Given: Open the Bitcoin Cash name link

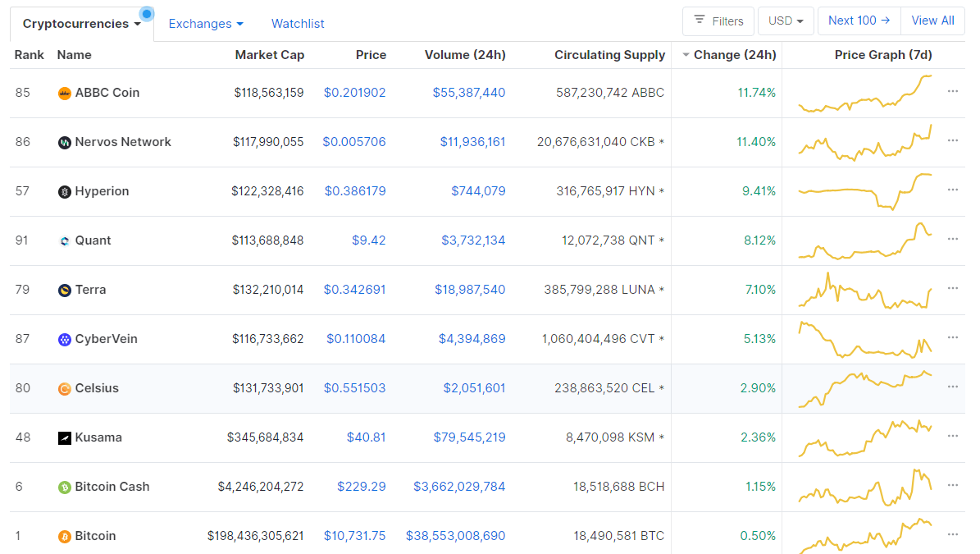Looking at the screenshot, I should [x=112, y=487].
